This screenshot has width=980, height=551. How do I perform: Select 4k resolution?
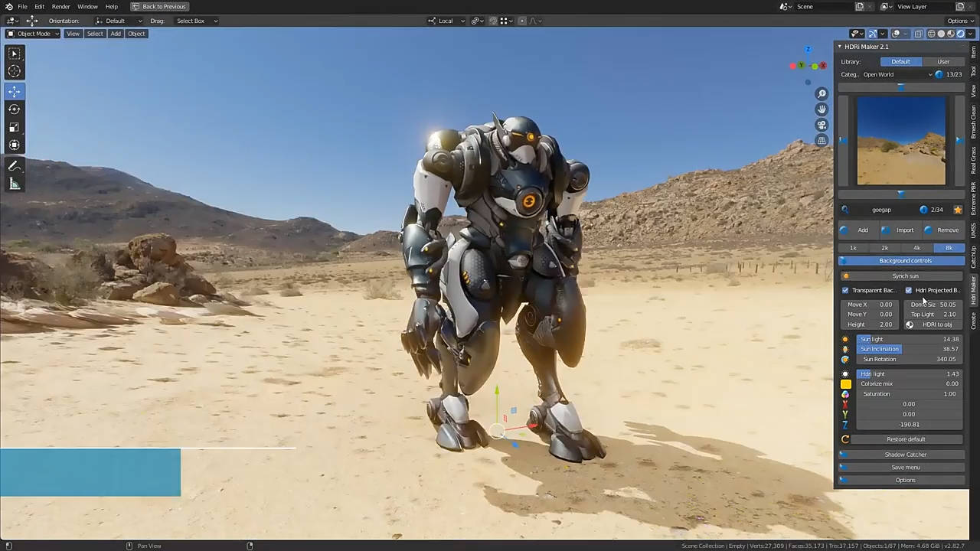coord(916,248)
